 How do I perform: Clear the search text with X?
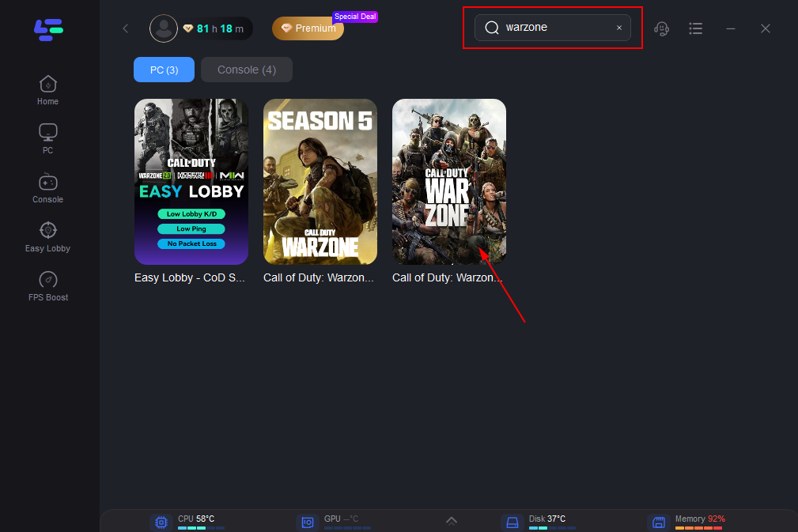(619, 28)
